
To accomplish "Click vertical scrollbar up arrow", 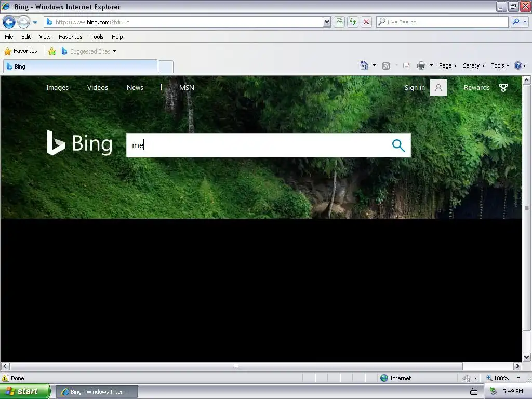I will coord(527,81).
